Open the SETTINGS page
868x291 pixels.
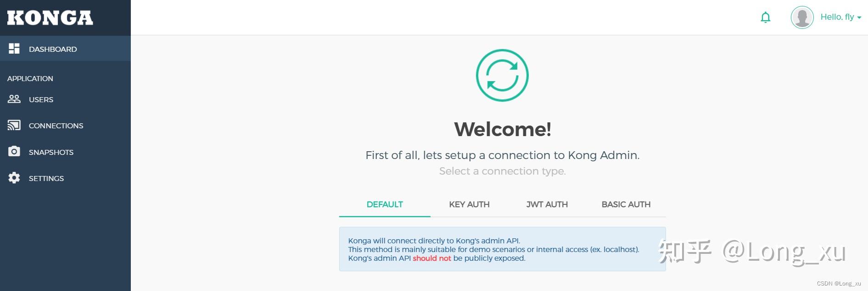(46, 178)
